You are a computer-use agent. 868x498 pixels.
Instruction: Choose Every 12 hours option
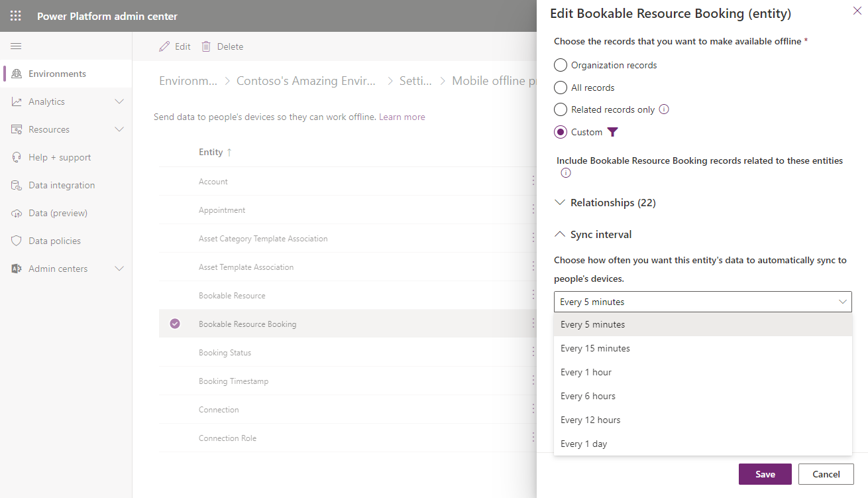tap(703, 420)
